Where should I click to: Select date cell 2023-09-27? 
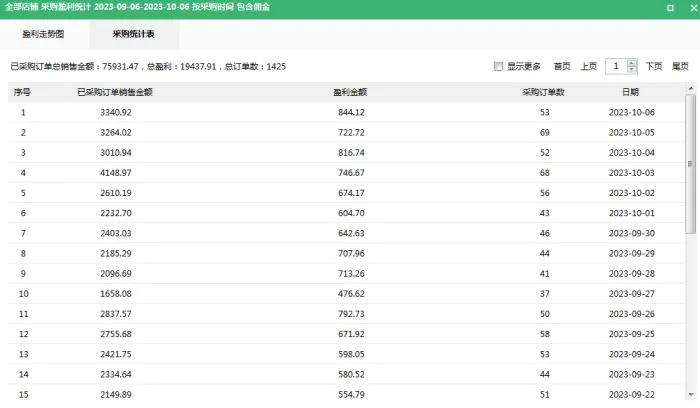(x=632, y=294)
